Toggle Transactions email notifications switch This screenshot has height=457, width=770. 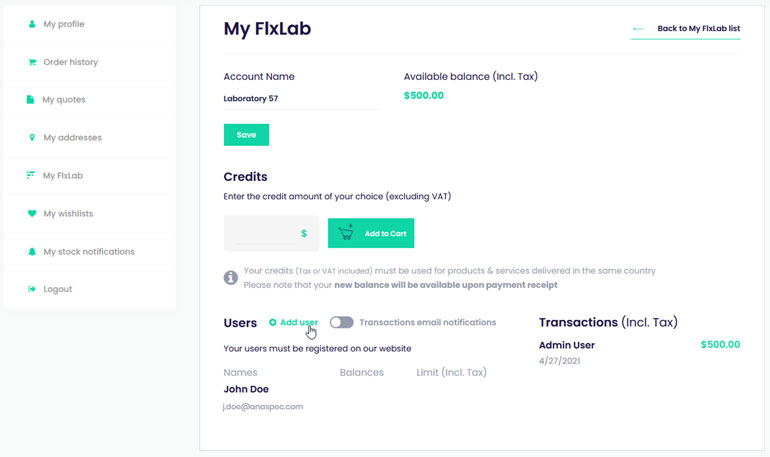341,322
